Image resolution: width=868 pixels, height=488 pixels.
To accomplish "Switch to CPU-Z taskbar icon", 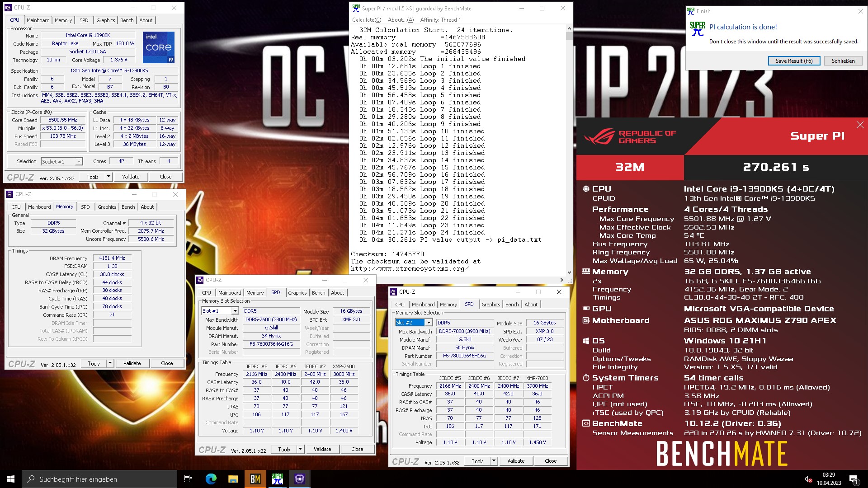I will click(299, 479).
